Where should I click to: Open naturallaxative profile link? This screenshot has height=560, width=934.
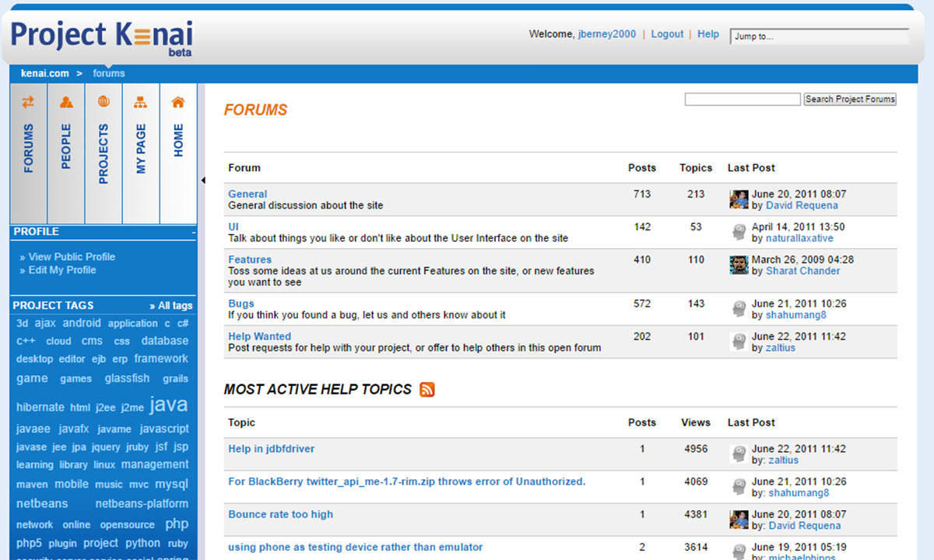point(799,238)
